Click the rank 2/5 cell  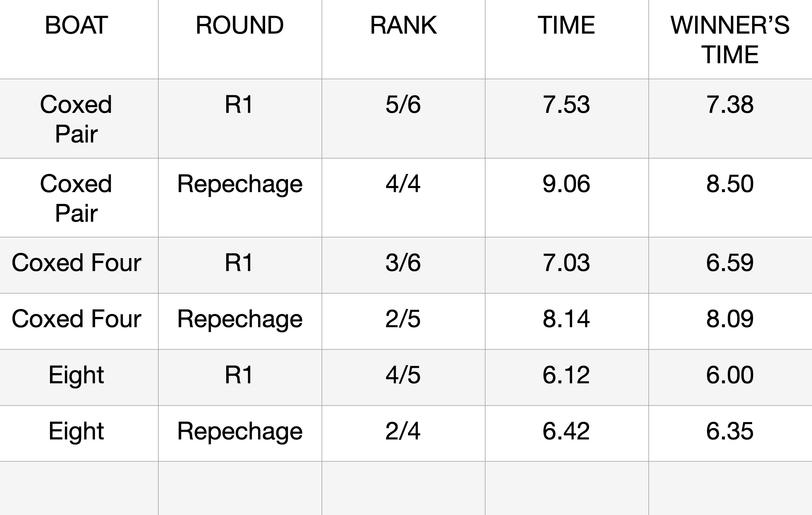[x=403, y=319]
